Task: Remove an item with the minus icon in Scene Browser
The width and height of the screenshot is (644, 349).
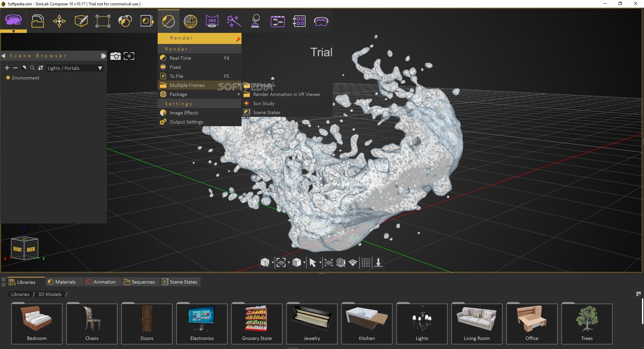Action: (15, 68)
